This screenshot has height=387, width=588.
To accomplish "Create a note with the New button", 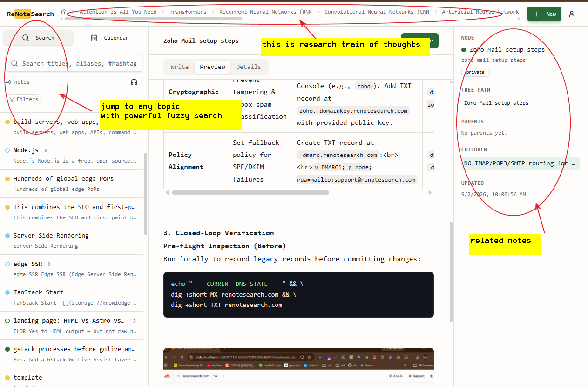I will click(x=544, y=14).
